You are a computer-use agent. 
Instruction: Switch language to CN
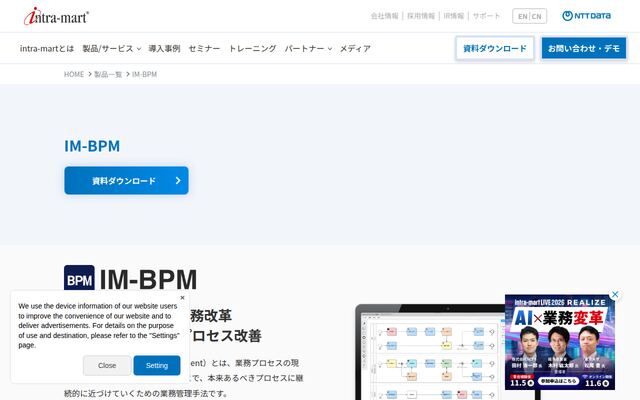(537, 16)
